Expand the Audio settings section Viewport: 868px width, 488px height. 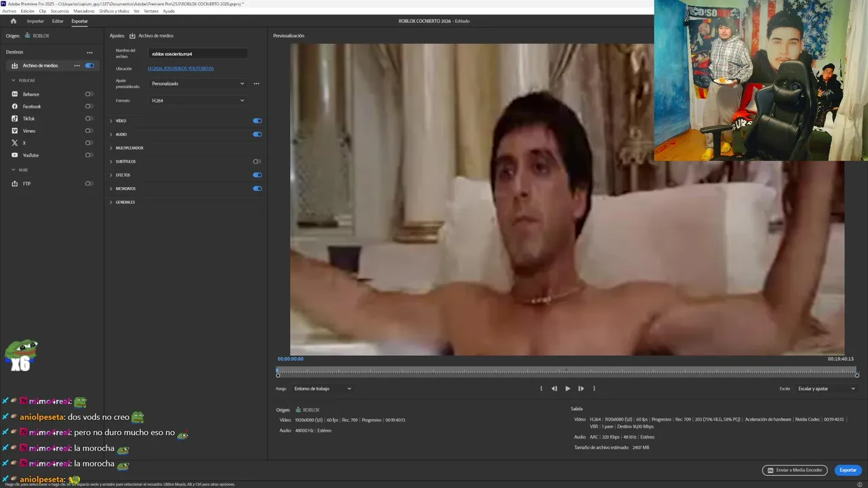[x=111, y=134]
